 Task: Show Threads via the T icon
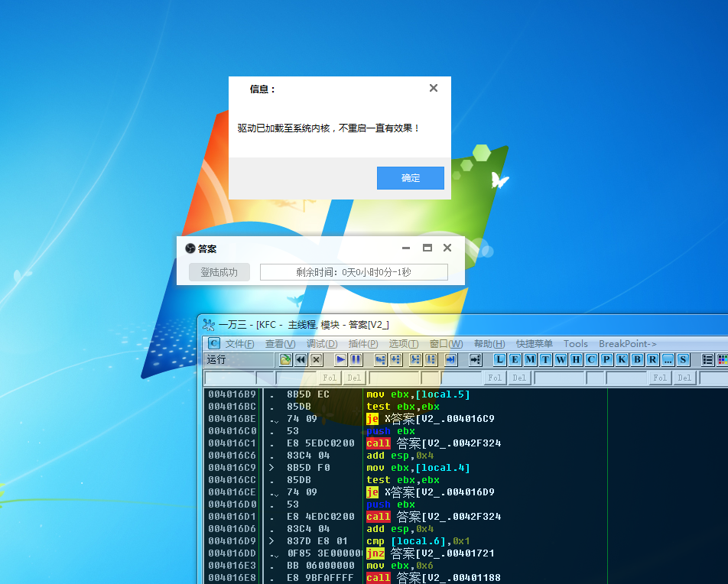(545, 359)
